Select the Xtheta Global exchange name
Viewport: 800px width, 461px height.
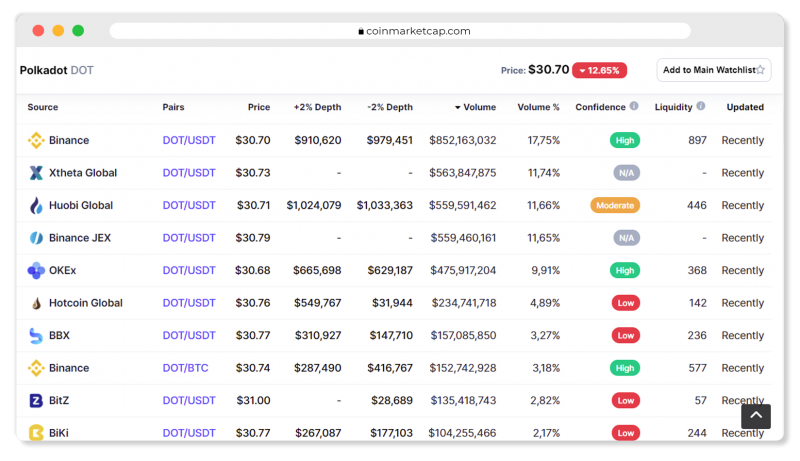[x=83, y=173]
